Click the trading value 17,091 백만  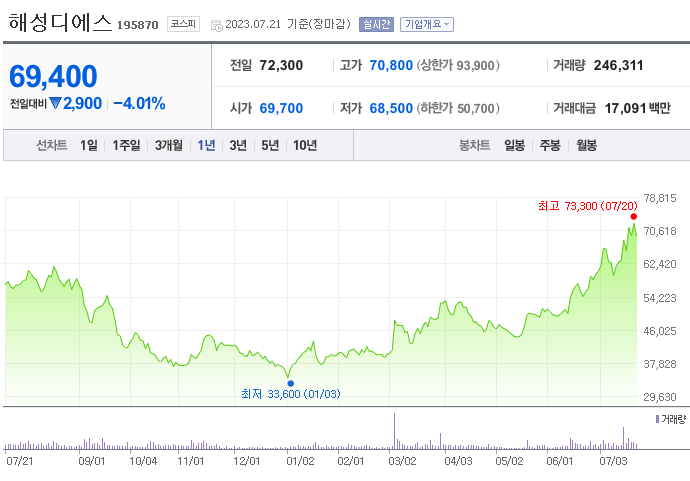637,108
